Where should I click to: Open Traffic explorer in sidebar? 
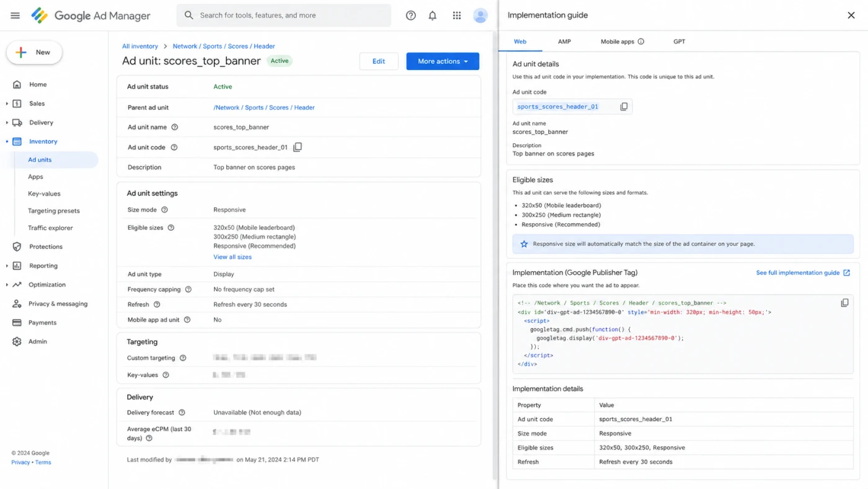[50, 228]
